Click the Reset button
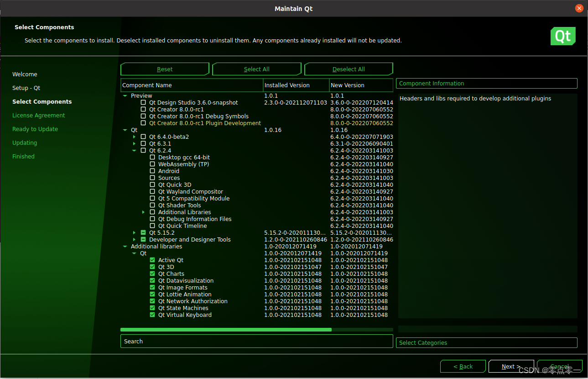 coord(165,69)
